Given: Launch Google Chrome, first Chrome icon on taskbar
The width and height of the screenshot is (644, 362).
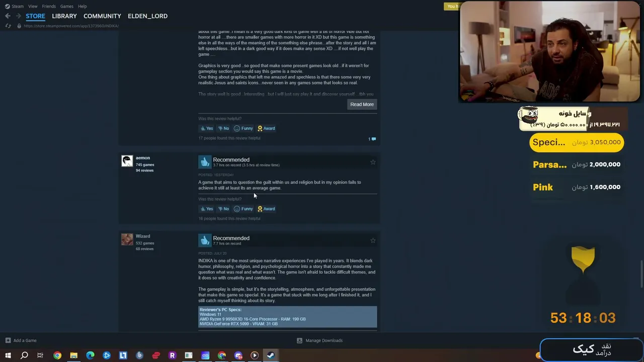Looking at the screenshot, I should click(x=57, y=355).
